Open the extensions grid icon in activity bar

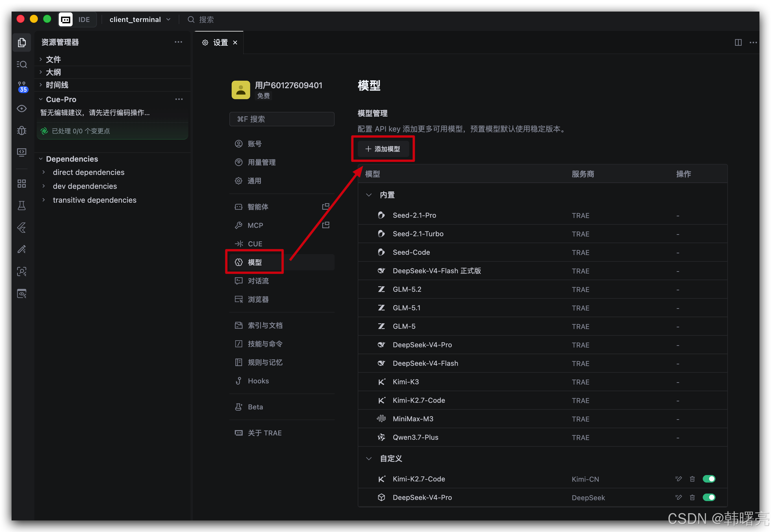click(x=22, y=183)
